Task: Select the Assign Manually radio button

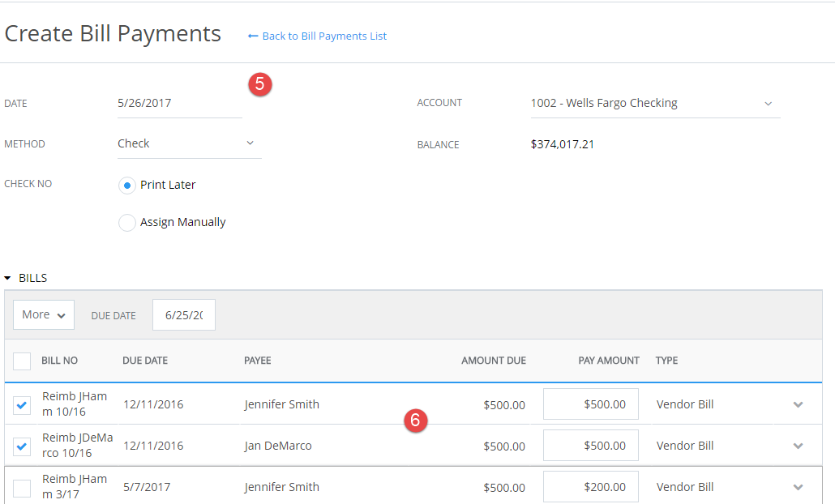Action: point(127,223)
